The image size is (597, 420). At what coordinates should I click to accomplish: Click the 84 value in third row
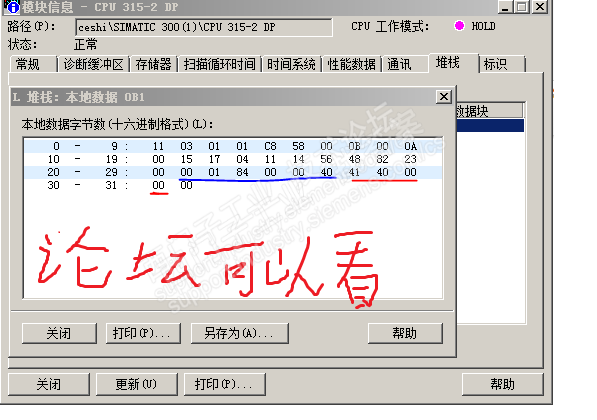(242, 172)
